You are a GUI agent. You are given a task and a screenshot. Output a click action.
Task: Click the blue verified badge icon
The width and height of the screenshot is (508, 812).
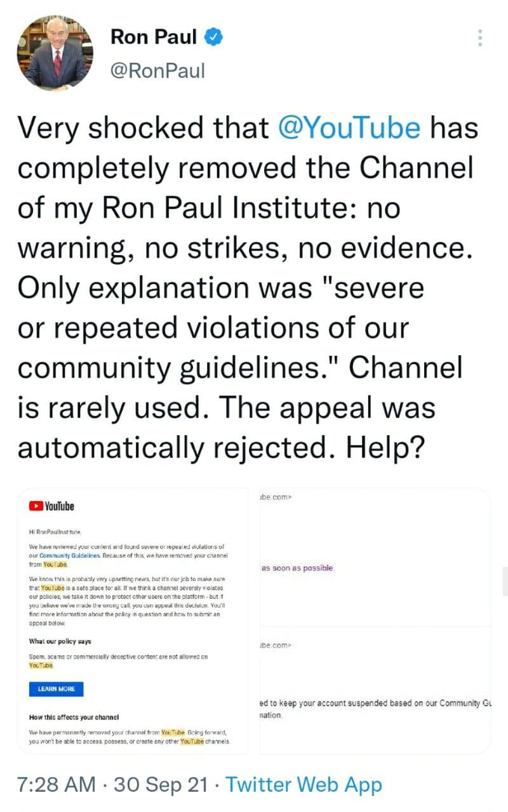[x=213, y=37]
